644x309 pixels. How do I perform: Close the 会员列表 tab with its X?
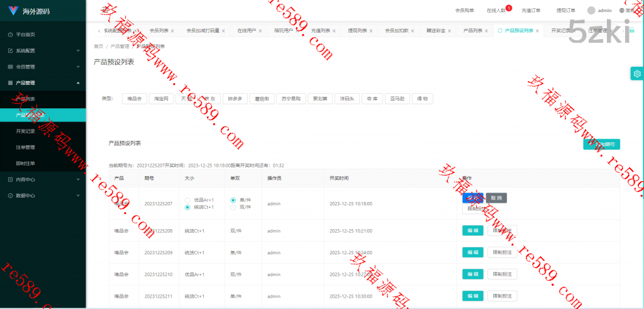174,30
